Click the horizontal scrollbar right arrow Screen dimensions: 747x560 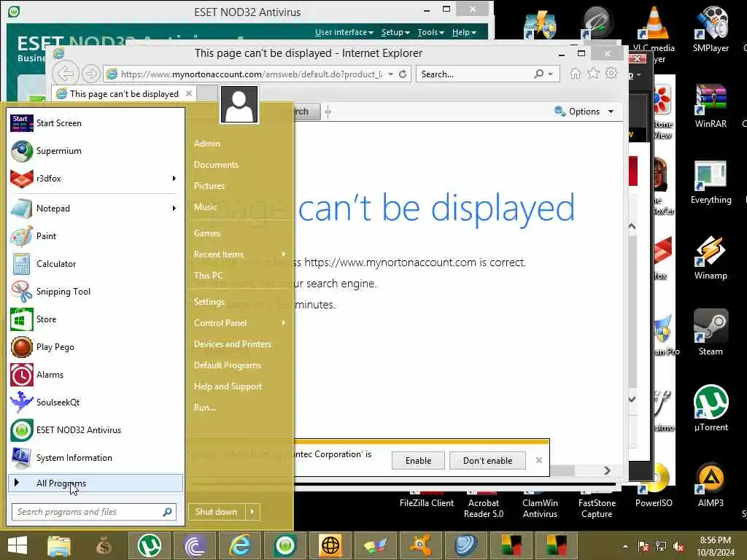tap(607, 470)
